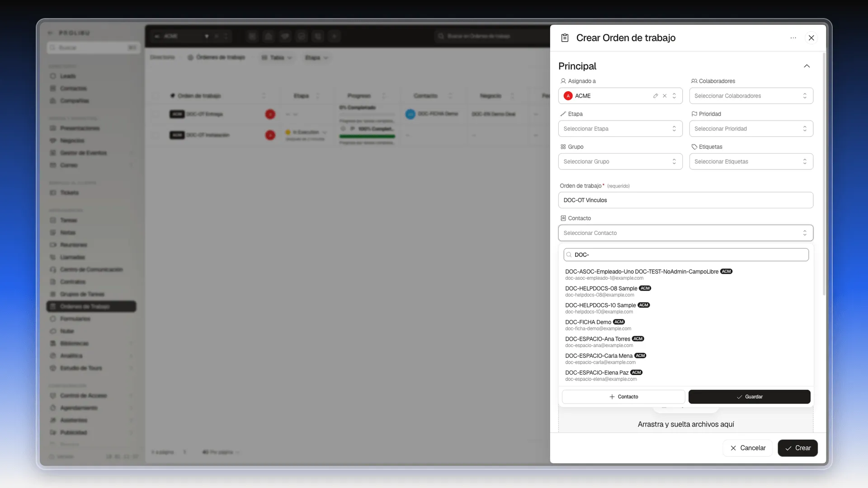Image resolution: width=868 pixels, height=488 pixels.
Task: Click the panel's vertical scrollbar
Action: click(x=824, y=174)
